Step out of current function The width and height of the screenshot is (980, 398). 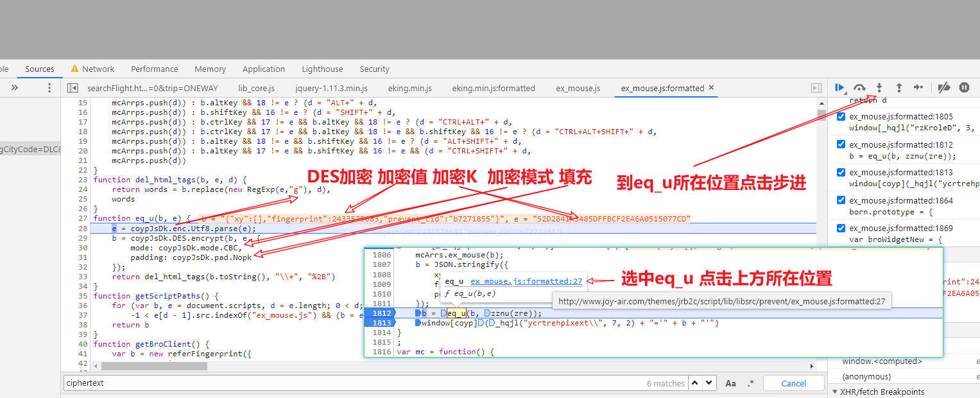pos(898,88)
